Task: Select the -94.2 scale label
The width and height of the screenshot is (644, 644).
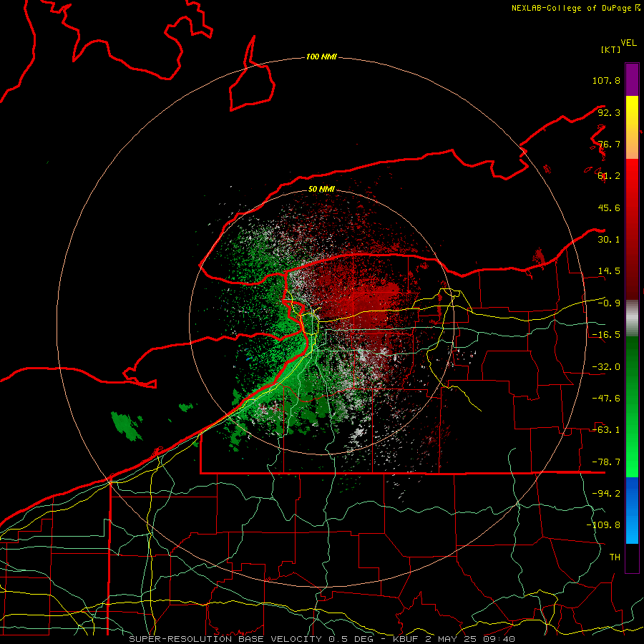Action: click(606, 494)
